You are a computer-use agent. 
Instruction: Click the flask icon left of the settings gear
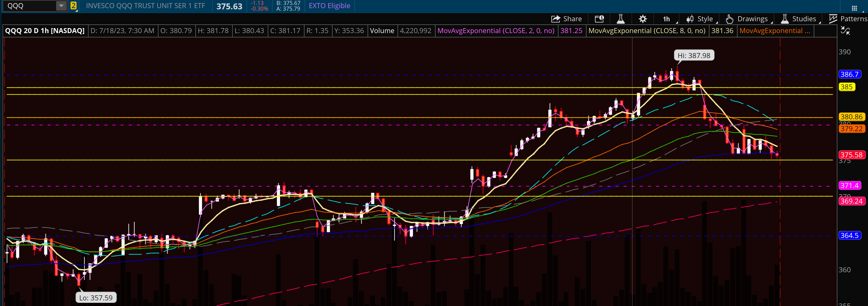pos(621,18)
